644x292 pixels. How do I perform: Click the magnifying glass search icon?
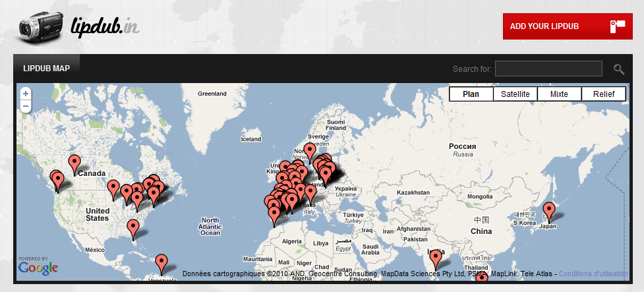pyautogui.click(x=619, y=69)
